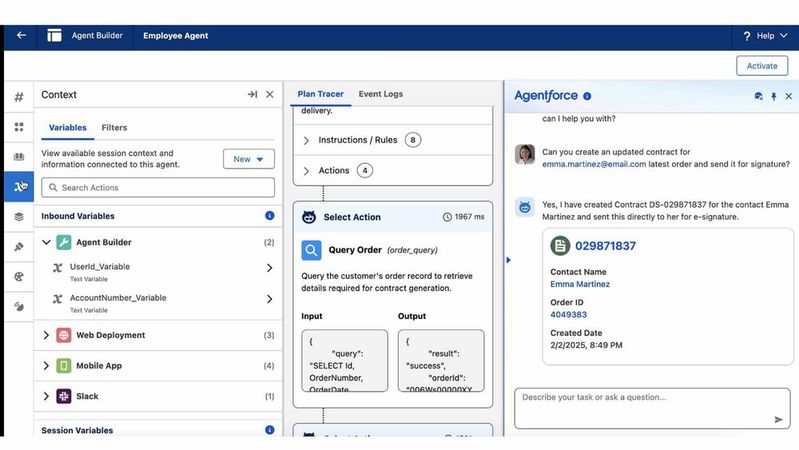Viewport: 799px width, 450px height.
Task: Click the Describe your task input box
Action: tap(652, 408)
